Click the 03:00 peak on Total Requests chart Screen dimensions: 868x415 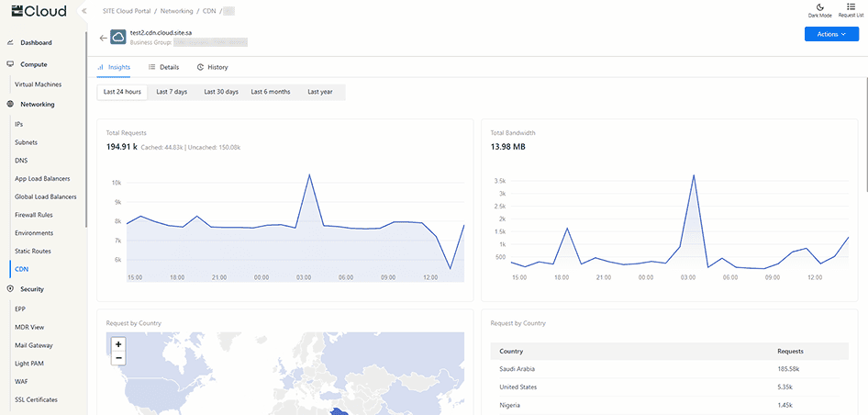[x=309, y=174]
